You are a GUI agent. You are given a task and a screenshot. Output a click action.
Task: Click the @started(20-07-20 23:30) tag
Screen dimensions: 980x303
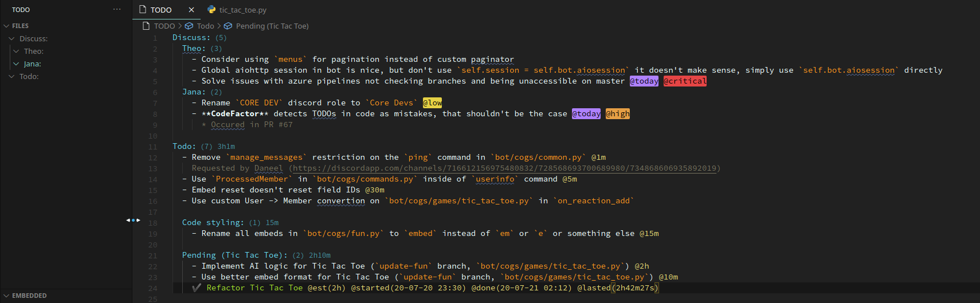click(409, 288)
